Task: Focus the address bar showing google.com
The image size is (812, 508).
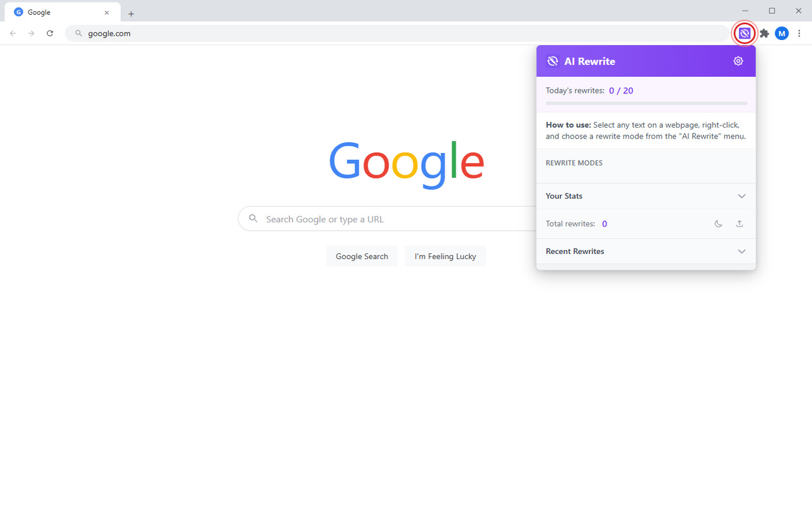Action: [x=397, y=33]
